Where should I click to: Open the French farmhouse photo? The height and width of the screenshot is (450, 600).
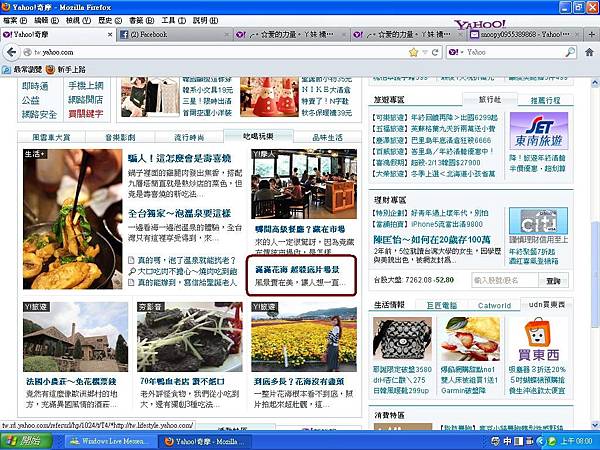pos(75,337)
